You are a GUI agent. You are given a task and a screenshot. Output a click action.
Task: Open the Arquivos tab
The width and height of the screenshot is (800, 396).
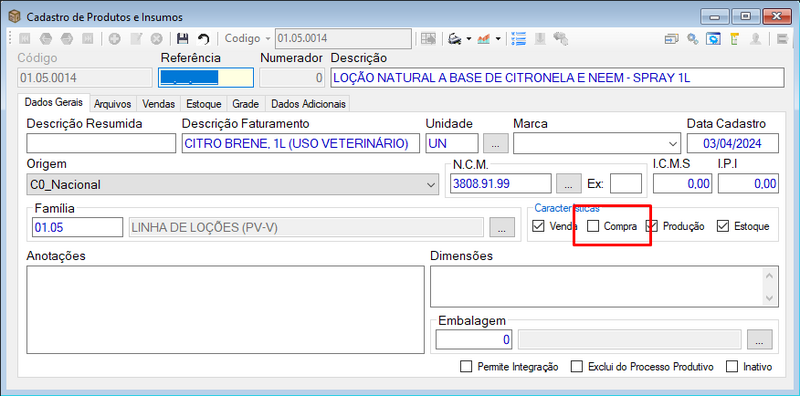tap(113, 104)
